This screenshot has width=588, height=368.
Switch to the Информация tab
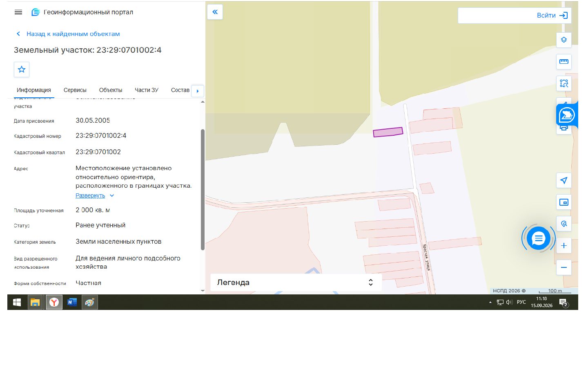(x=34, y=90)
